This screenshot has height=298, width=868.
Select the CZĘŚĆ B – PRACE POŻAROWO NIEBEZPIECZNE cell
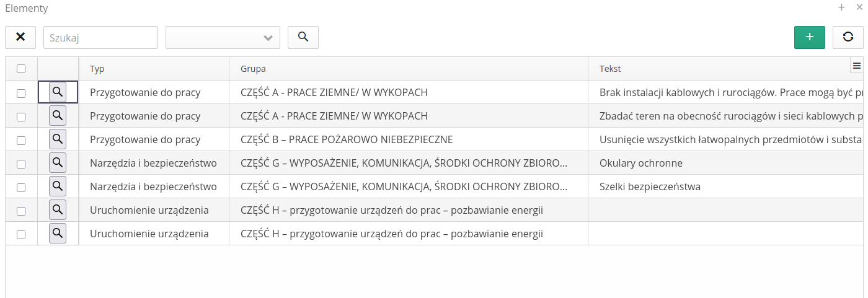coord(347,139)
